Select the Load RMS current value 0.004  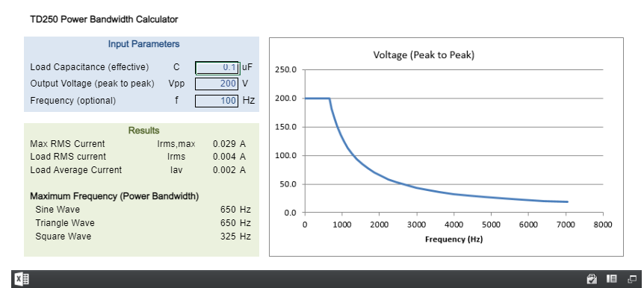click(224, 157)
